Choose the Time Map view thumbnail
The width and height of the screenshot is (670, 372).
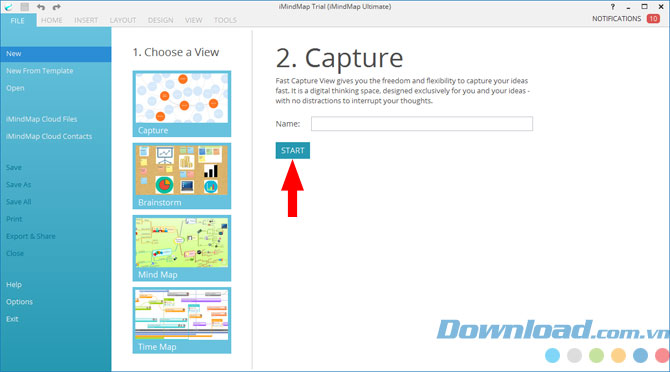coord(182,320)
